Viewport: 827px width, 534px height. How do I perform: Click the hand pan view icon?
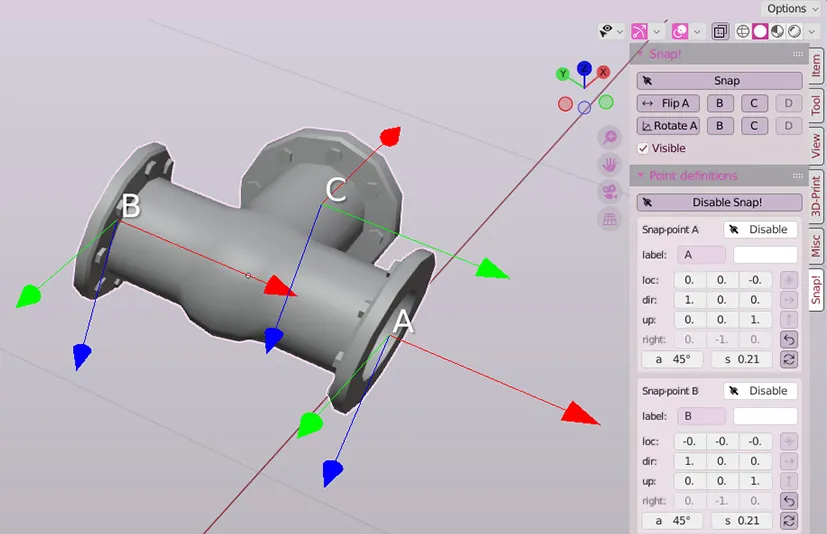pyautogui.click(x=610, y=165)
